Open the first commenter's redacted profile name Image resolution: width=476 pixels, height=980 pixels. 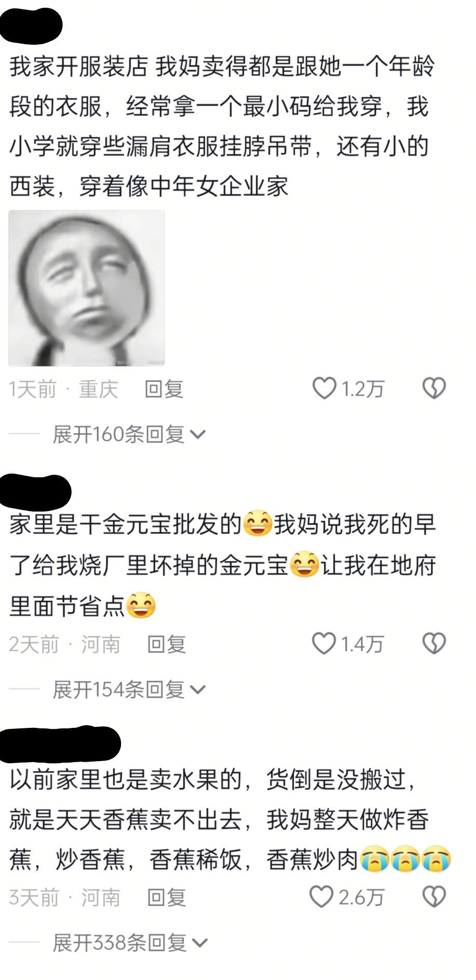pos(31,25)
